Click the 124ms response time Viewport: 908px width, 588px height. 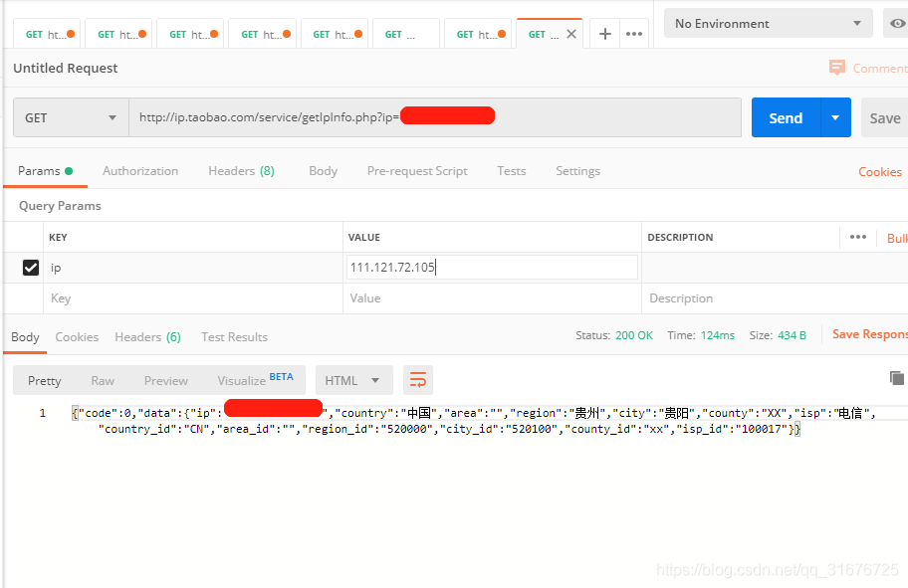tap(718, 335)
